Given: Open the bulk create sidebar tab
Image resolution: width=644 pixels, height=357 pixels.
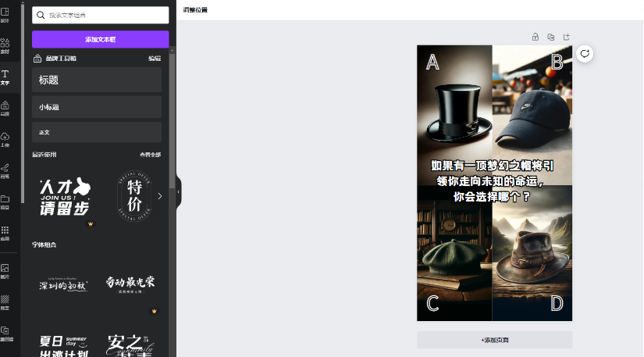Looking at the screenshot, I should [x=5, y=334].
